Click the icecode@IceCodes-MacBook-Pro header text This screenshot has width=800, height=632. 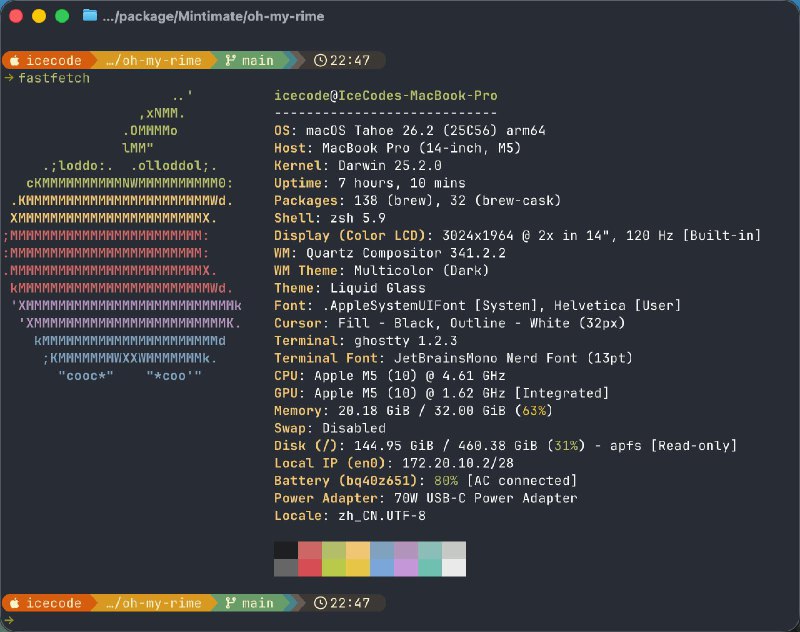(x=385, y=96)
